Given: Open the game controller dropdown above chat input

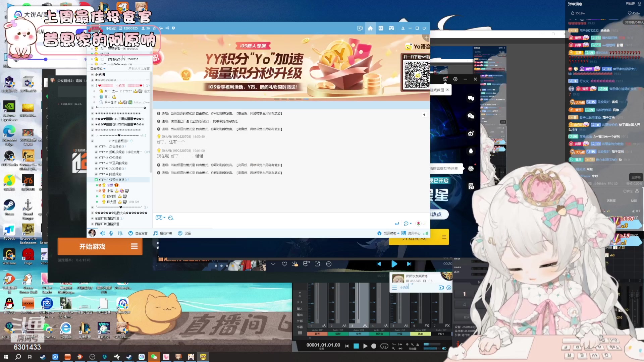Looking at the screenshot, I should coord(160,218).
